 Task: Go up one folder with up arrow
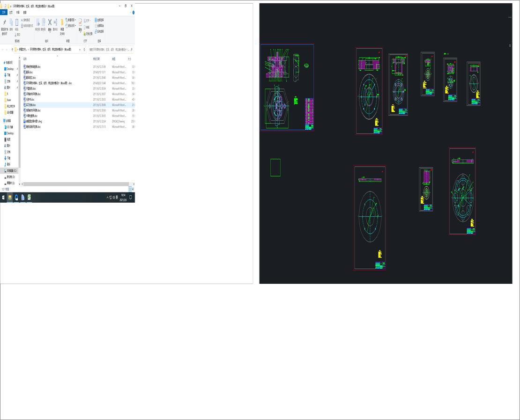click(12, 49)
